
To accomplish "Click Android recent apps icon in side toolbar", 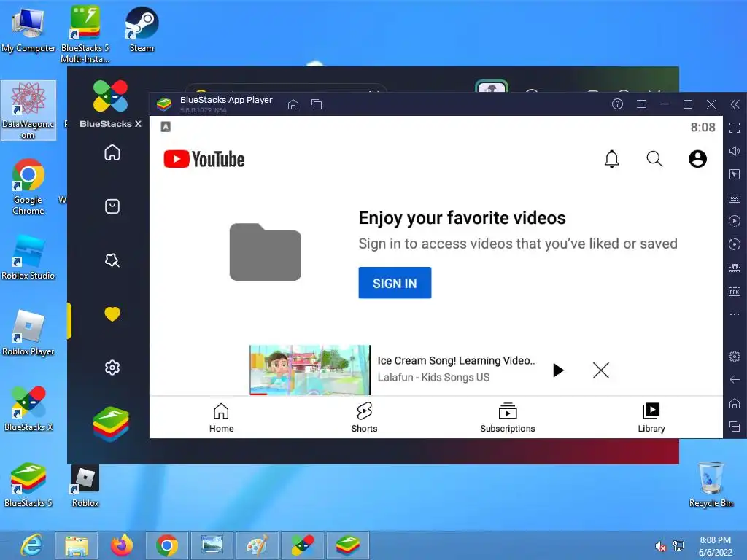I will [x=735, y=426].
